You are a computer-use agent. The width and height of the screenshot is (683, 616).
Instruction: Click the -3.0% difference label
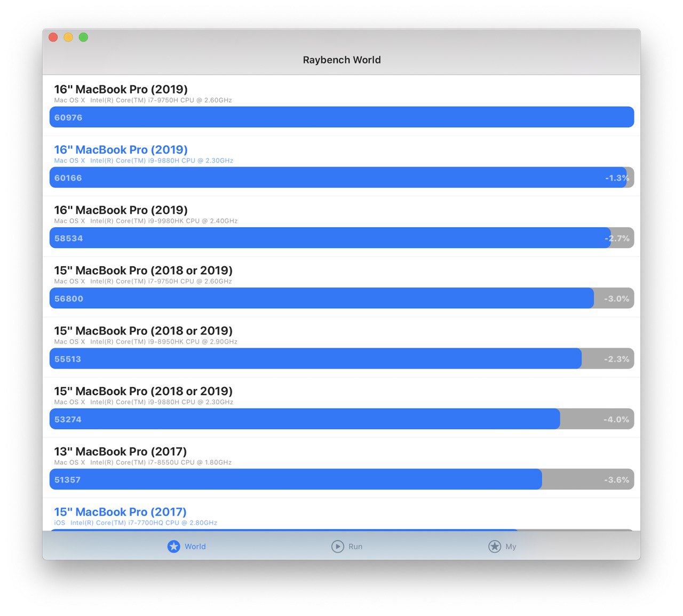[617, 299]
